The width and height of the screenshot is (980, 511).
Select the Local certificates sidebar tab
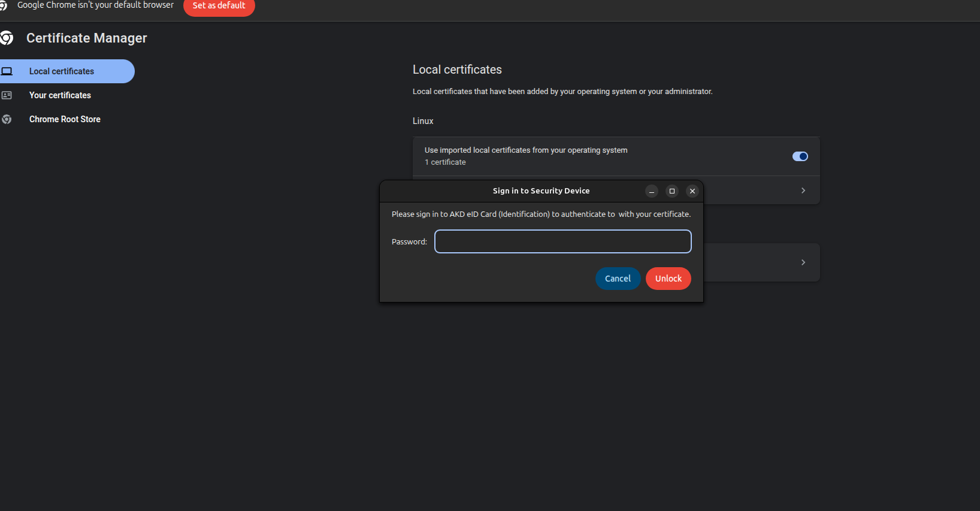(62, 71)
